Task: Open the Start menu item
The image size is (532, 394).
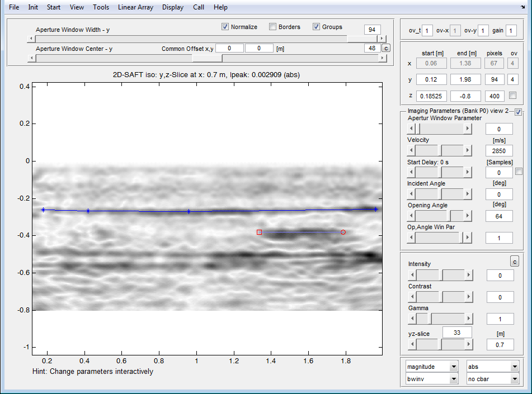Action: (x=54, y=7)
